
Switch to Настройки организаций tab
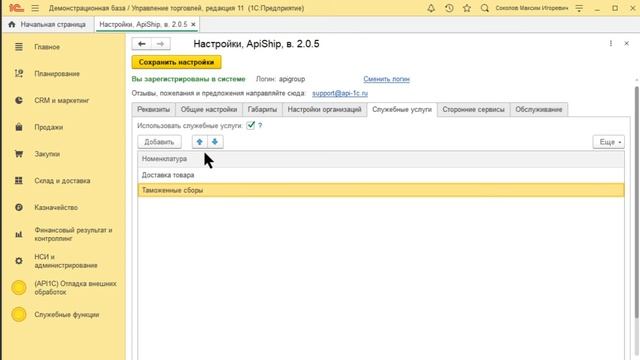click(324, 109)
